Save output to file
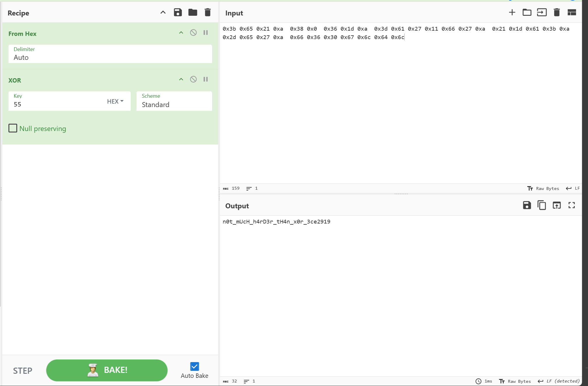This screenshot has width=588, height=386. (527, 205)
